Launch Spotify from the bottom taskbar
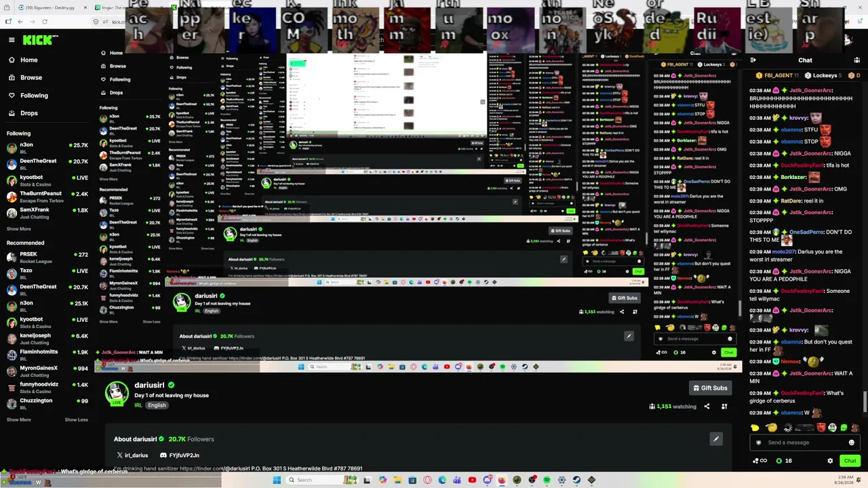The image size is (868, 488). tap(547, 480)
